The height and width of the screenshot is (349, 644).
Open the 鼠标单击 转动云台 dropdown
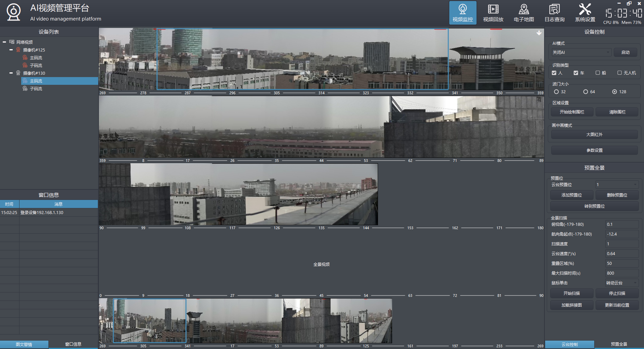tap(621, 283)
